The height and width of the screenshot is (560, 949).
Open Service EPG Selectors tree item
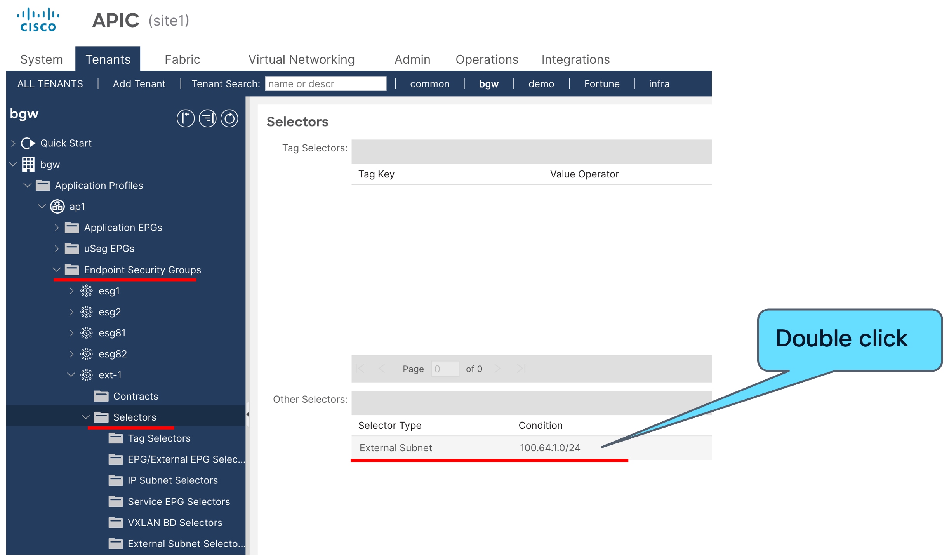pyautogui.click(x=179, y=501)
